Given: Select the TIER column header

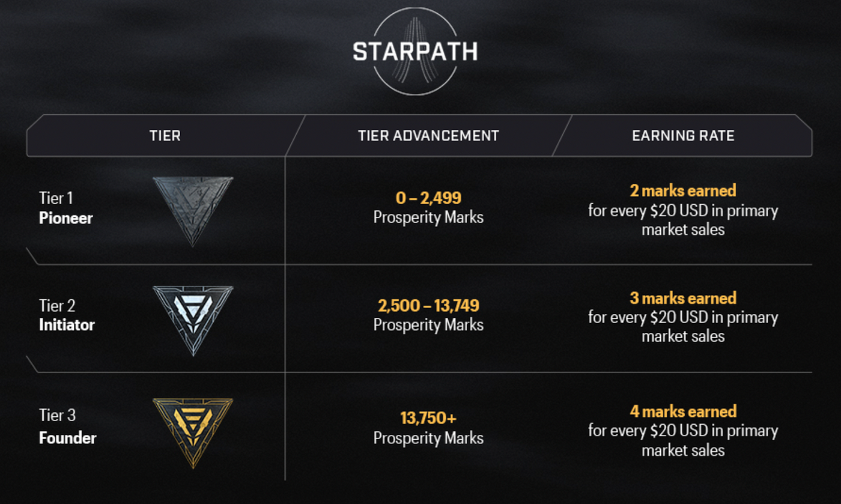Looking at the screenshot, I should point(165,136).
